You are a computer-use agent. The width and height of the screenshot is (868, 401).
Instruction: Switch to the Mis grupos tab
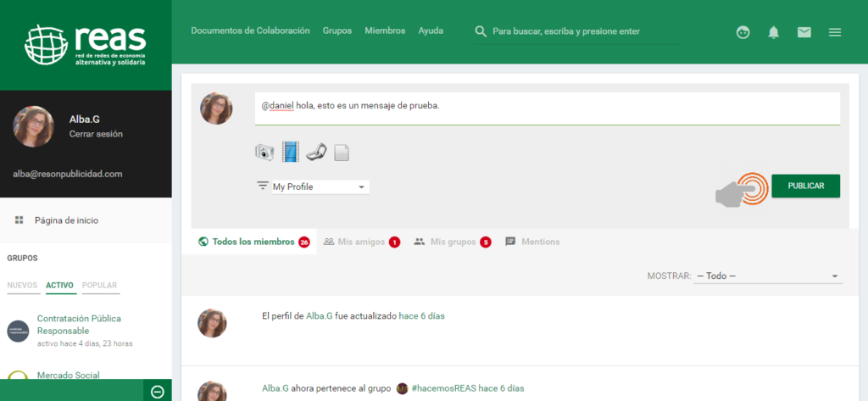pyautogui.click(x=452, y=242)
